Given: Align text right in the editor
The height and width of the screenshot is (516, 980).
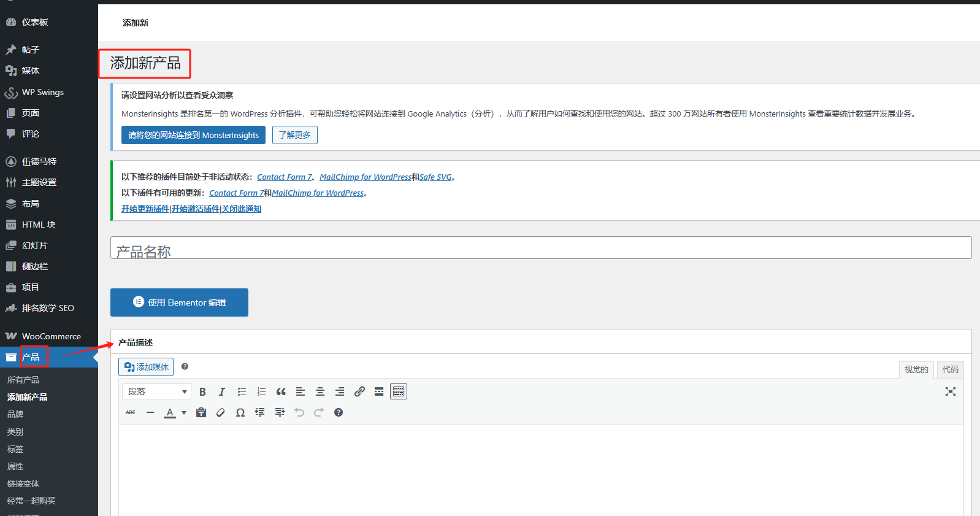Looking at the screenshot, I should (x=340, y=391).
